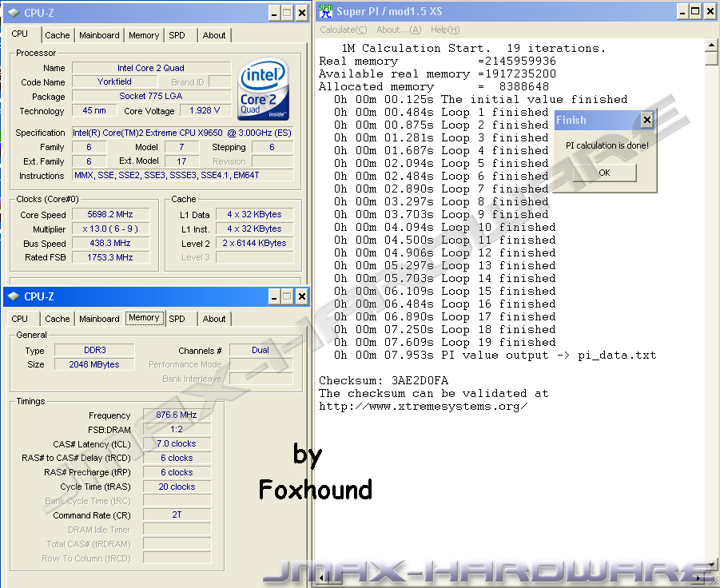Viewport: 720px width, 588px height.
Task: Open the Help menu in Super PI
Action: point(445,30)
